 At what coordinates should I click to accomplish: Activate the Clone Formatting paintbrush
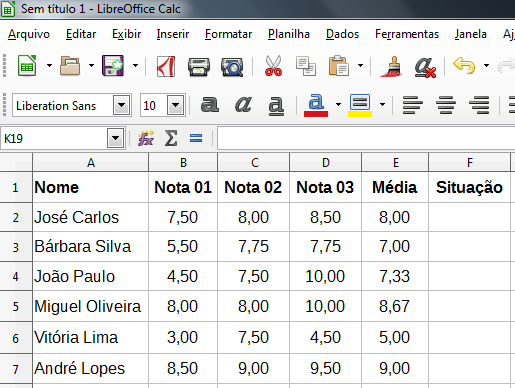pos(391,66)
